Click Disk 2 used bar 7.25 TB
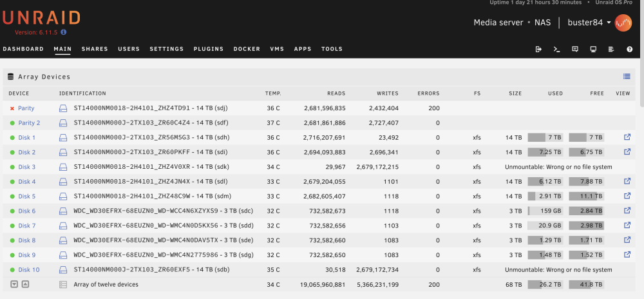The width and height of the screenshot is (644, 299). point(545,152)
